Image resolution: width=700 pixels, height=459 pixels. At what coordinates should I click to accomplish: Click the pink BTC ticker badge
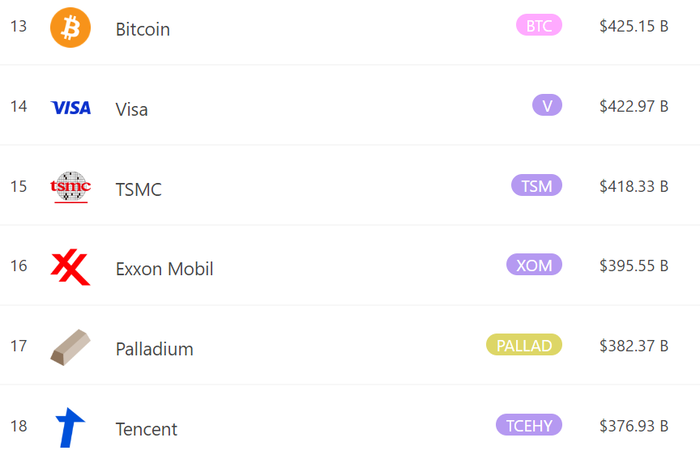pos(539,25)
